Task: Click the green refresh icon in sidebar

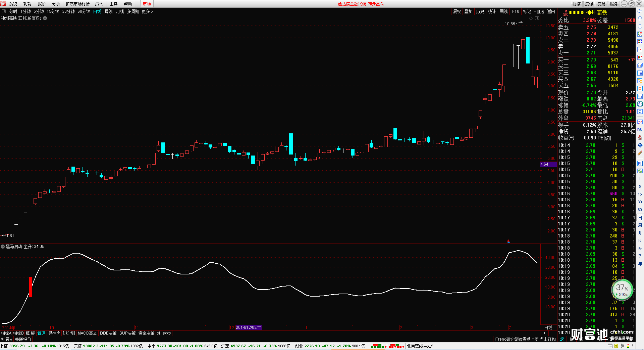Action: (640, 171)
